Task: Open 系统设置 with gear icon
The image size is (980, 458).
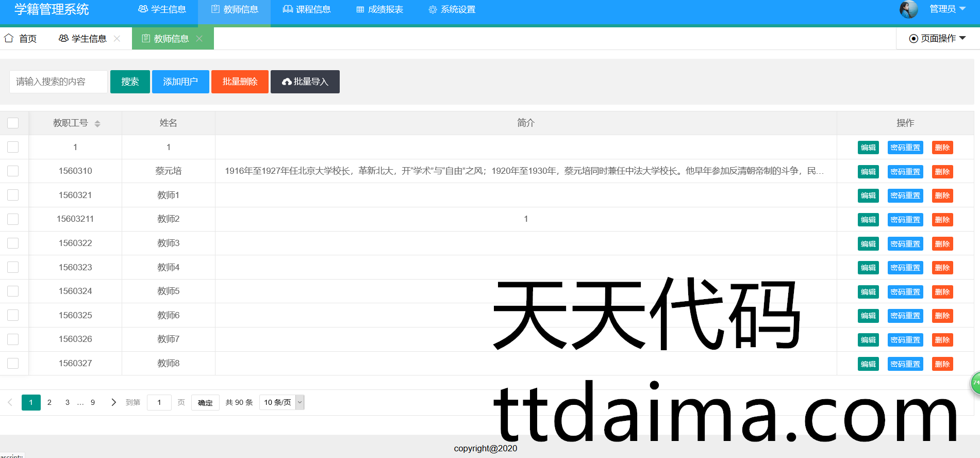Action: (452, 9)
